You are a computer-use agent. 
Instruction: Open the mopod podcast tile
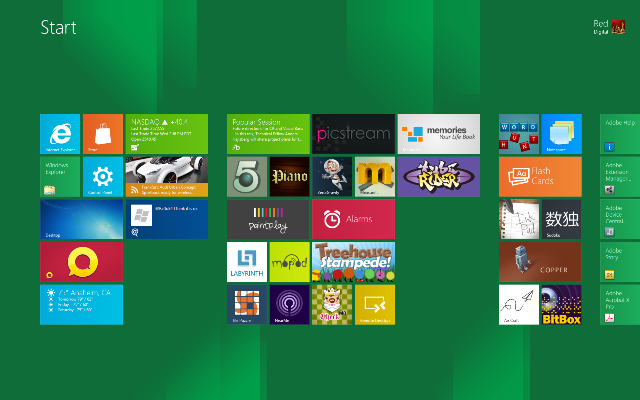(x=290, y=262)
